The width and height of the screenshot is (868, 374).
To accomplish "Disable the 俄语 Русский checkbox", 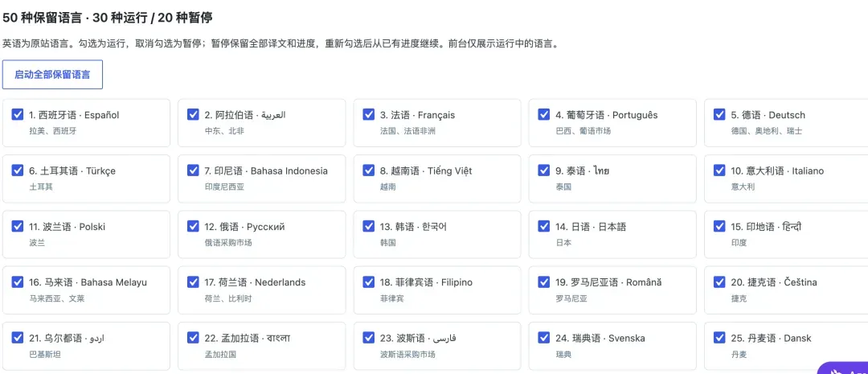I will click(193, 226).
